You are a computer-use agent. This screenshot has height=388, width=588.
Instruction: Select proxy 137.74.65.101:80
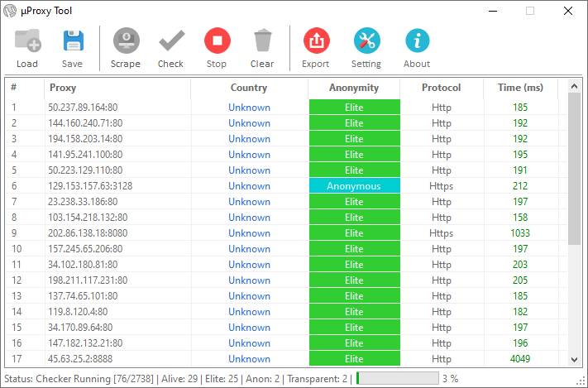tap(83, 296)
